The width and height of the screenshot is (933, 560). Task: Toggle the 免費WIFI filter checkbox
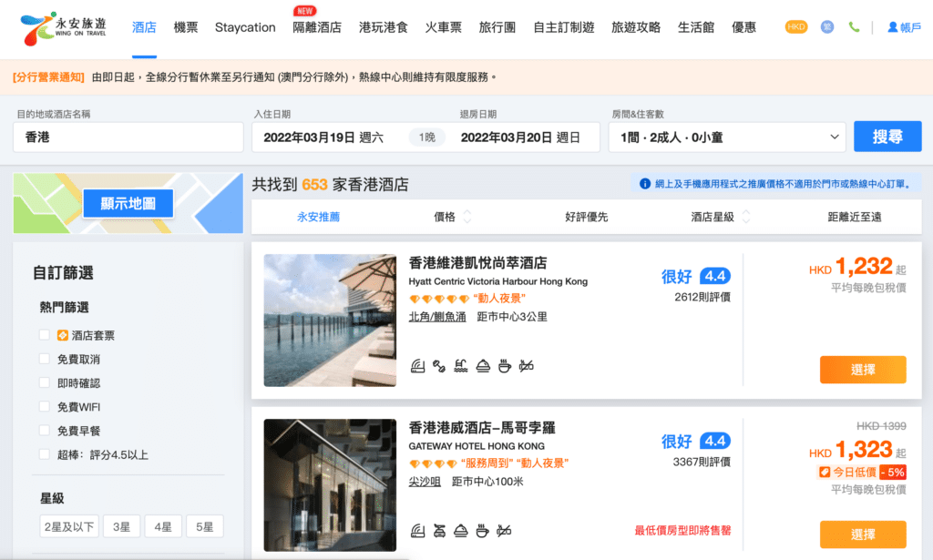click(x=44, y=406)
